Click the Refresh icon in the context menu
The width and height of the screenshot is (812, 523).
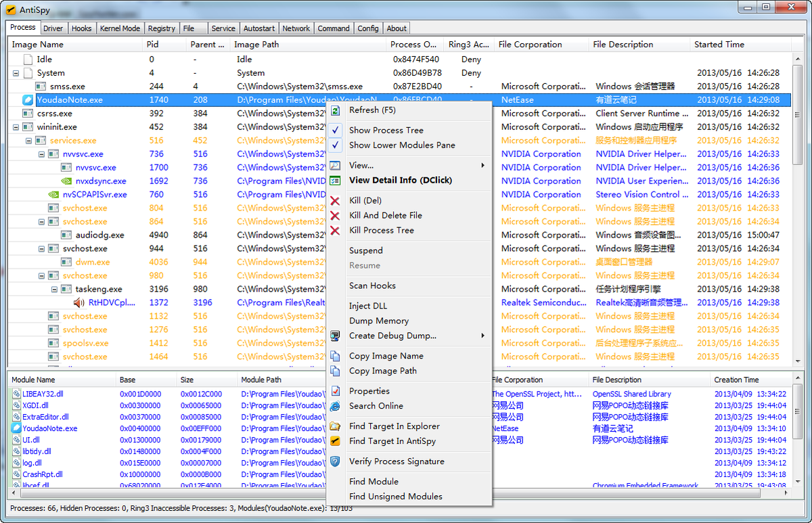(x=335, y=110)
